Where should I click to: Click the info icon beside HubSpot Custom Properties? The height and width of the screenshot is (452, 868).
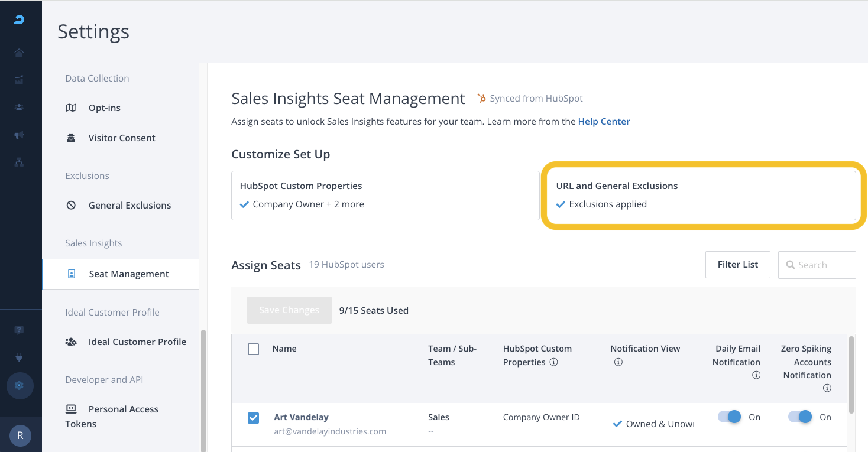point(553,362)
